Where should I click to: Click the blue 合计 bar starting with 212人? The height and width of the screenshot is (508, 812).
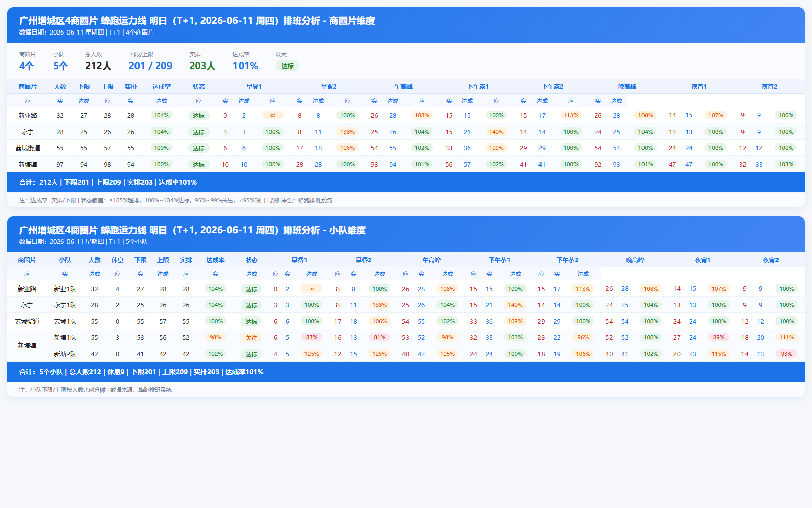pos(406,182)
